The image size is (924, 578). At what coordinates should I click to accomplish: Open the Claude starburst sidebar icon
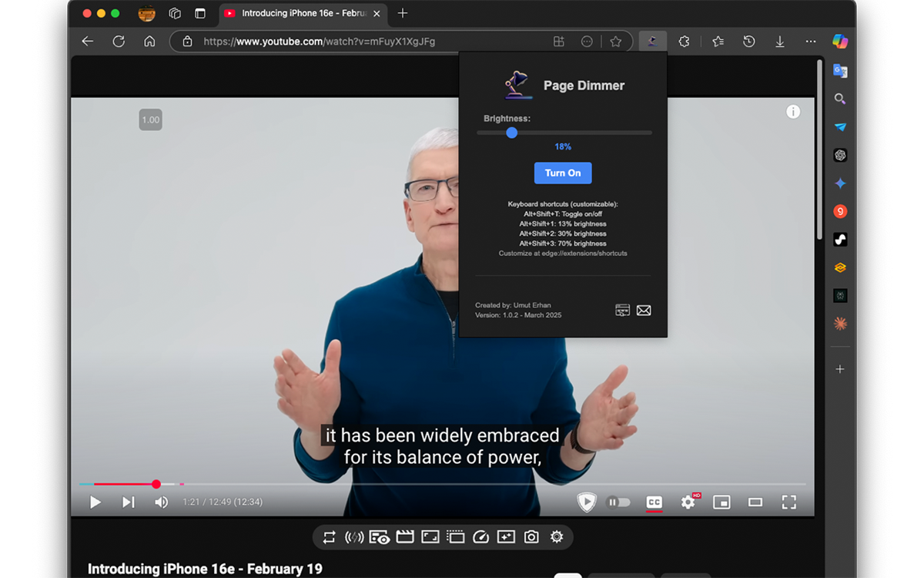pos(840,324)
